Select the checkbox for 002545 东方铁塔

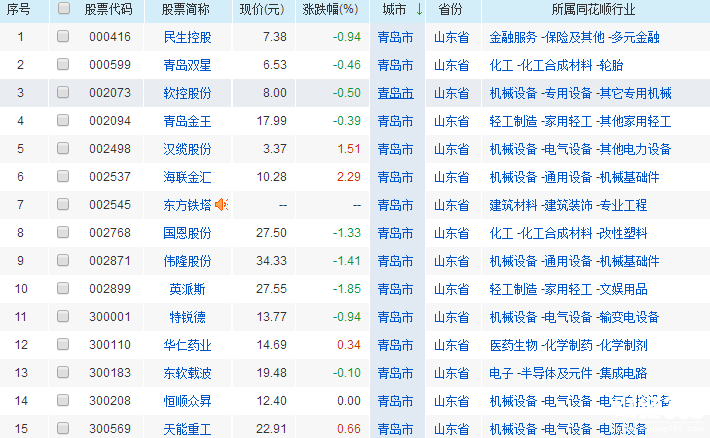pyautogui.click(x=63, y=204)
